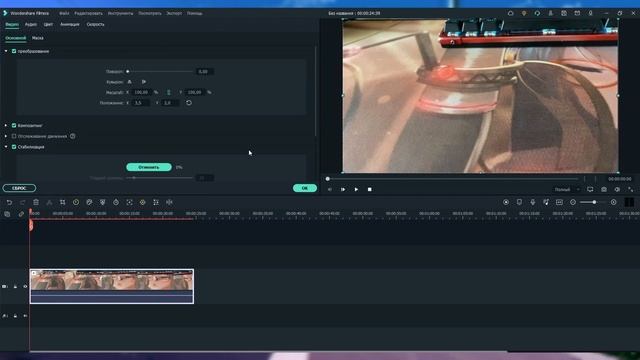Click the reset circular arrow beside Position
Image resolution: width=640 pixels, height=360 pixels.
(189, 103)
